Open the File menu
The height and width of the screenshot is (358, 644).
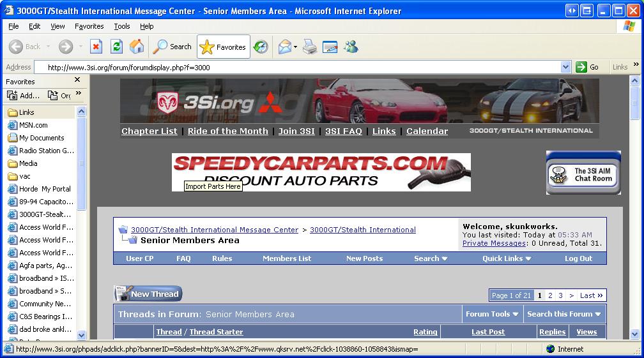[13, 26]
